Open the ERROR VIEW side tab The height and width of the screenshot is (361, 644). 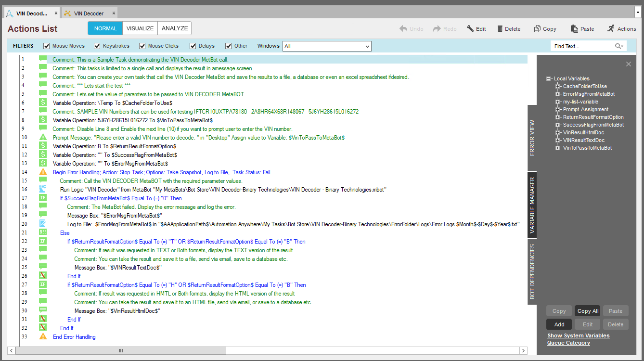coord(532,138)
